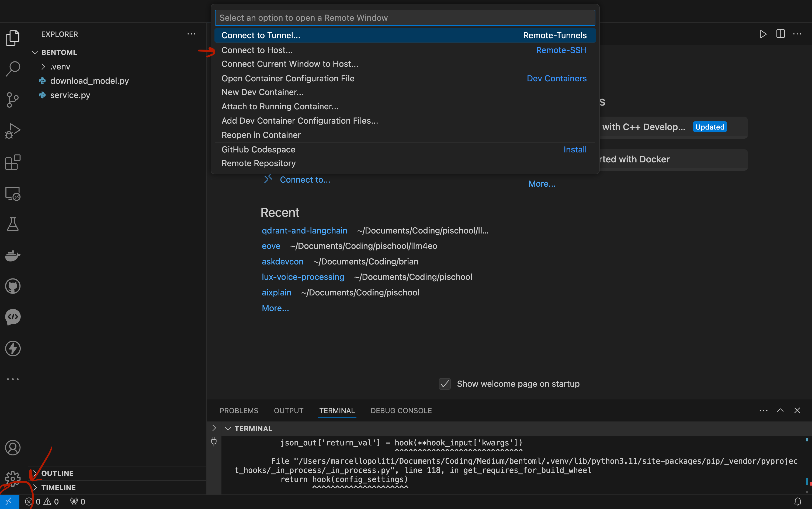Switch to the PROBLEMS tab
This screenshot has height=509, width=812.
(239, 410)
